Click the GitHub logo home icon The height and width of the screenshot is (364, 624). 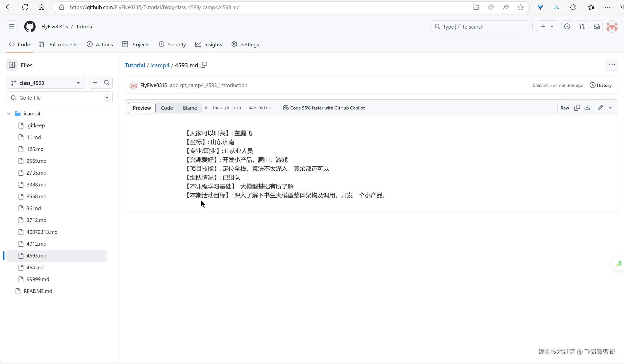click(30, 26)
